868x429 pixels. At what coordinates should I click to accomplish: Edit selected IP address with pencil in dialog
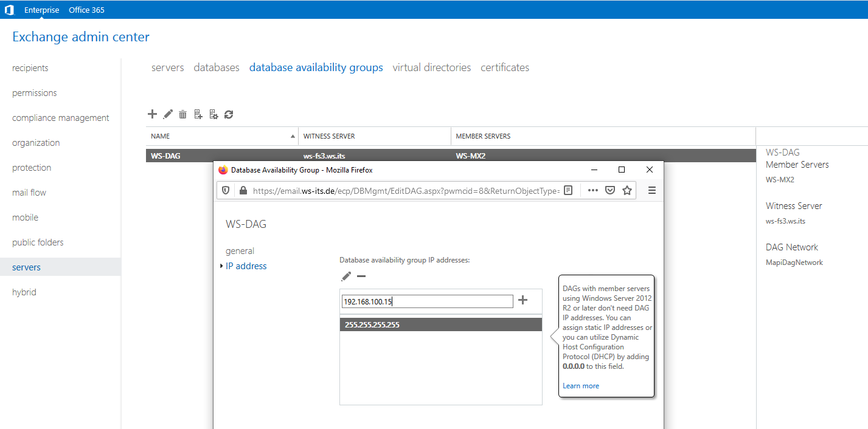pos(346,276)
